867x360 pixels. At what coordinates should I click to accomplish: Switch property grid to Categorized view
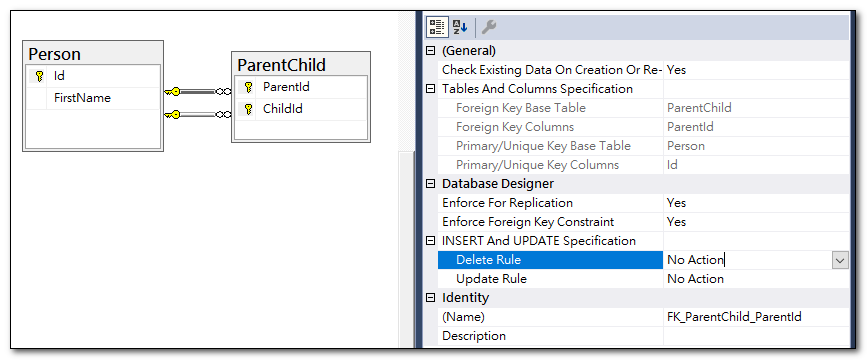coord(438,27)
